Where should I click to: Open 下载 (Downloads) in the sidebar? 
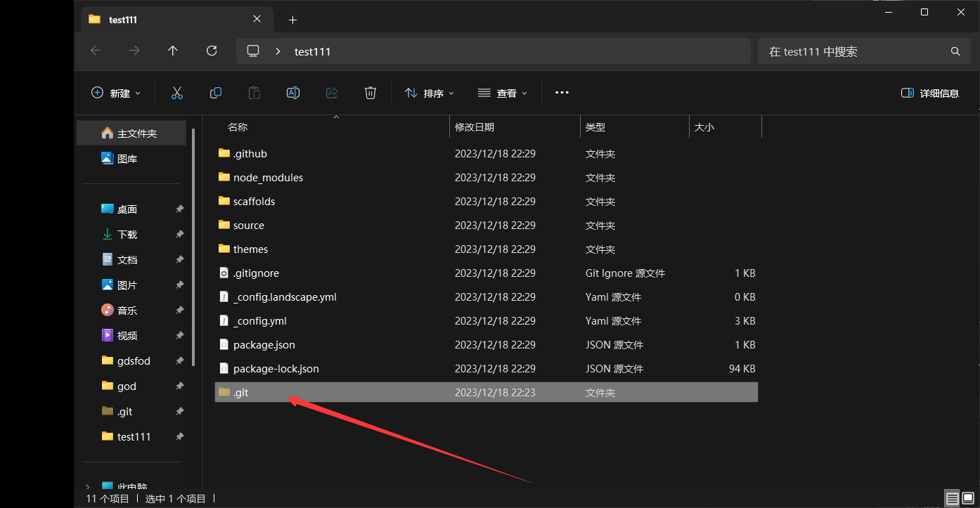127,235
